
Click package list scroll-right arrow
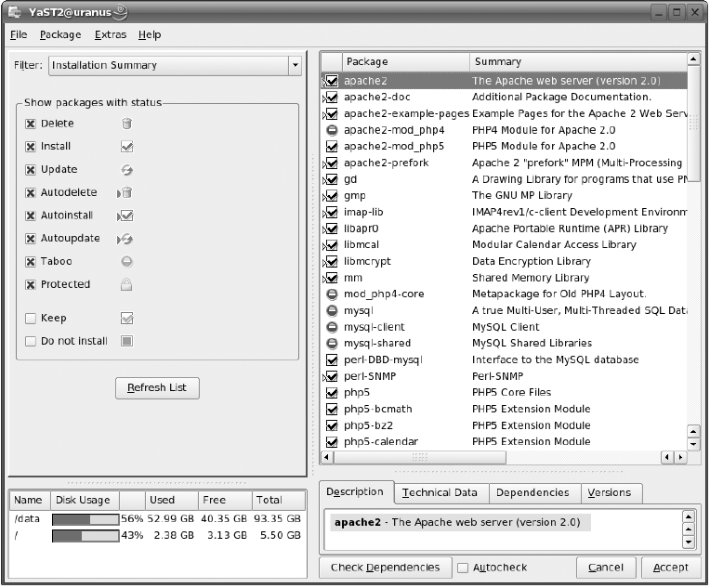pos(680,458)
